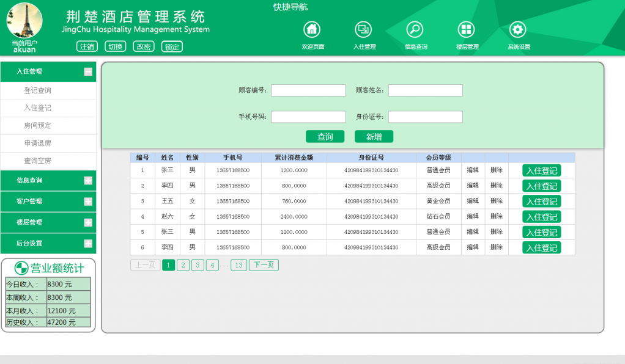Screen dimensions: 625x364
Task: Click the 查询 search button
Action: (325, 137)
